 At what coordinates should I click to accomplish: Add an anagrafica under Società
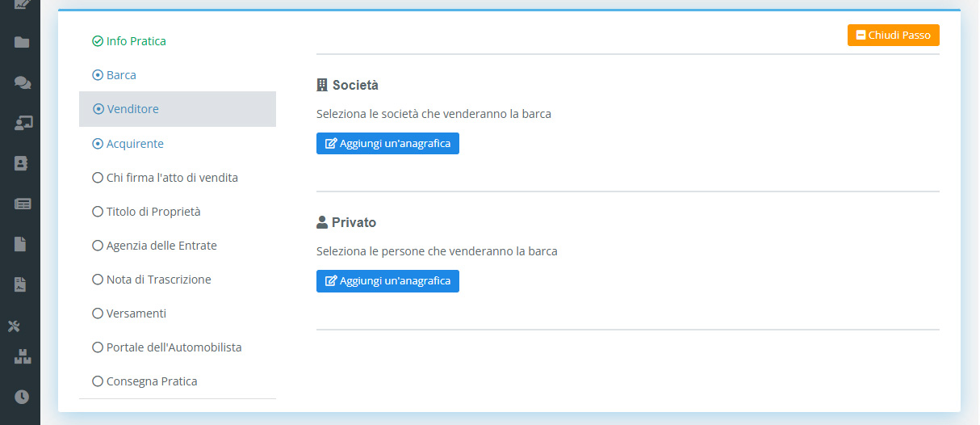tap(387, 144)
